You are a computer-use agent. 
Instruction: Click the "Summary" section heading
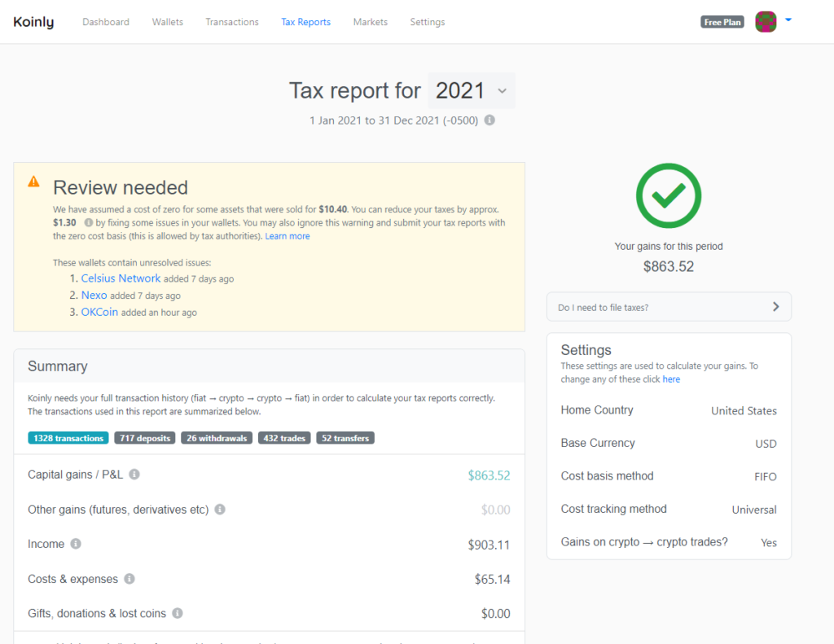58,366
